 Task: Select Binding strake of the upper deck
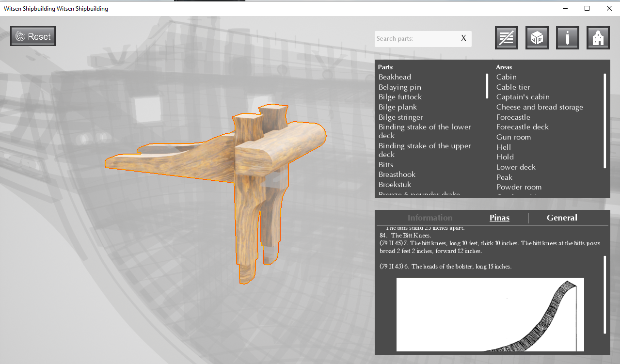(x=425, y=150)
